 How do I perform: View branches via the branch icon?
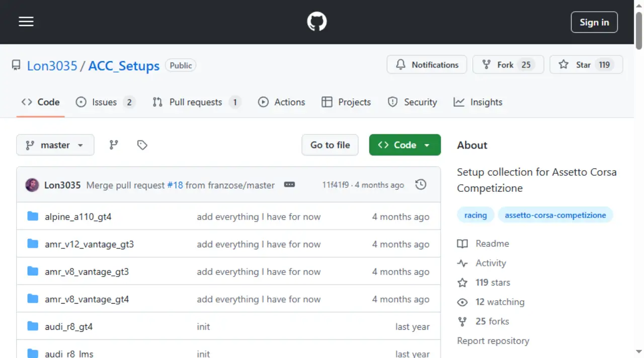click(x=114, y=145)
